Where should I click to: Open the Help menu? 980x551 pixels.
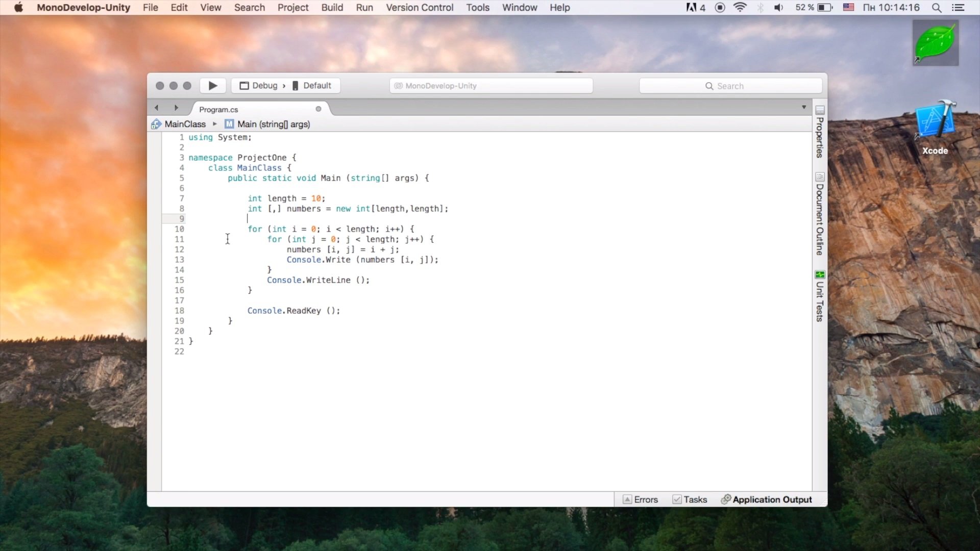(x=559, y=8)
